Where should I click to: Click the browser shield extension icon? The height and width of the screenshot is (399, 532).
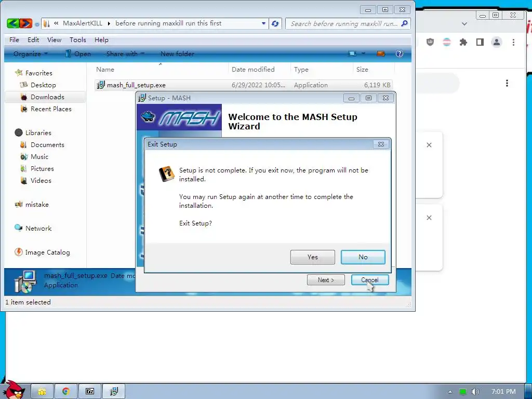tap(430, 42)
